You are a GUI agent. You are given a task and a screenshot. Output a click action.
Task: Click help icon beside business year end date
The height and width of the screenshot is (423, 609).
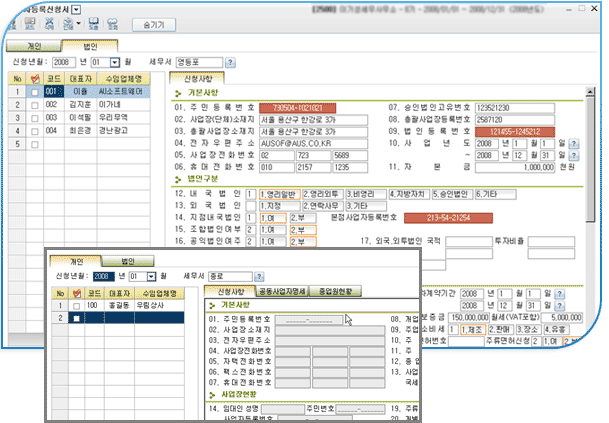[574, 156]
